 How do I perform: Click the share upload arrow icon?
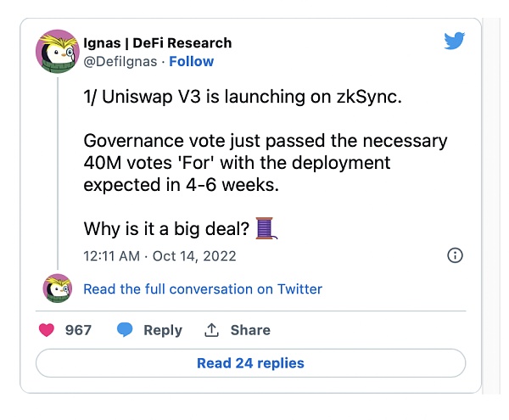[212, 330]
